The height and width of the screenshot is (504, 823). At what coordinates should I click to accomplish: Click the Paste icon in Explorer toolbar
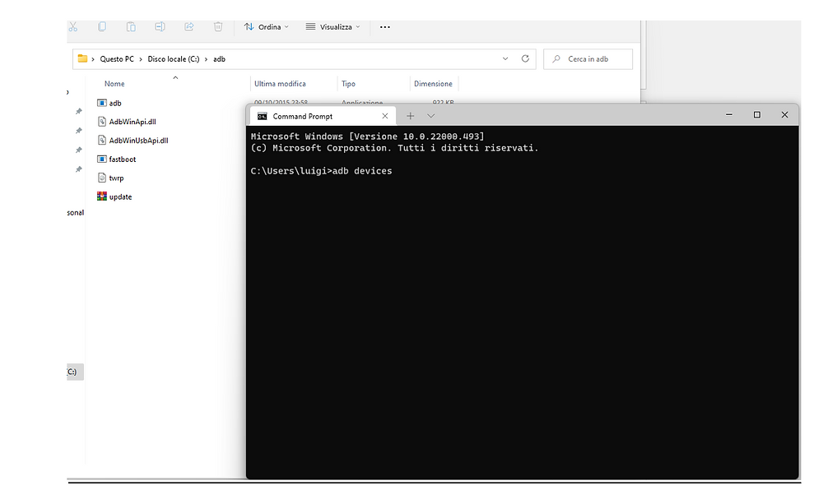coord(131,27)
